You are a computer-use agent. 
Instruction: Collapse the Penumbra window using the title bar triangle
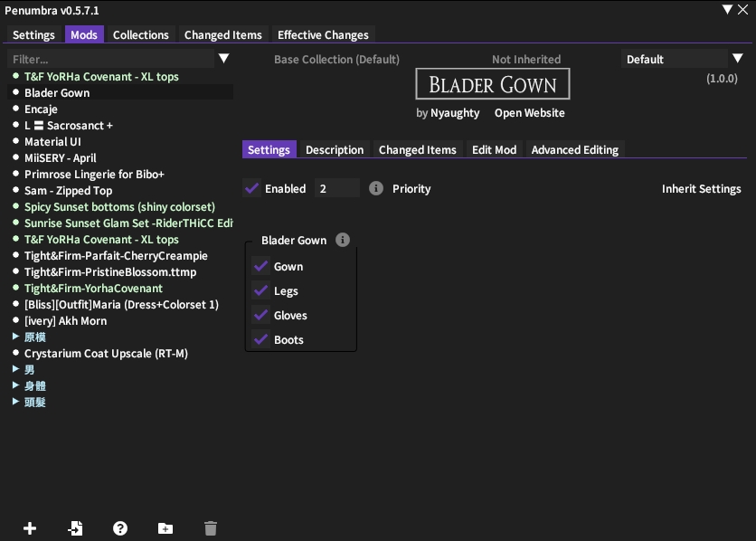click(728, 10)
